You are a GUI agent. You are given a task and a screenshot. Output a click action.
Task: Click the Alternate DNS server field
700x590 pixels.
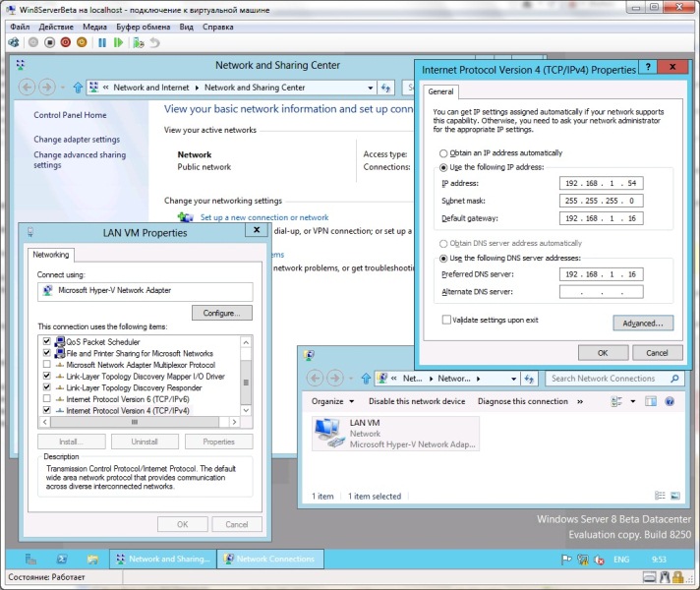[x=587, y=292]
